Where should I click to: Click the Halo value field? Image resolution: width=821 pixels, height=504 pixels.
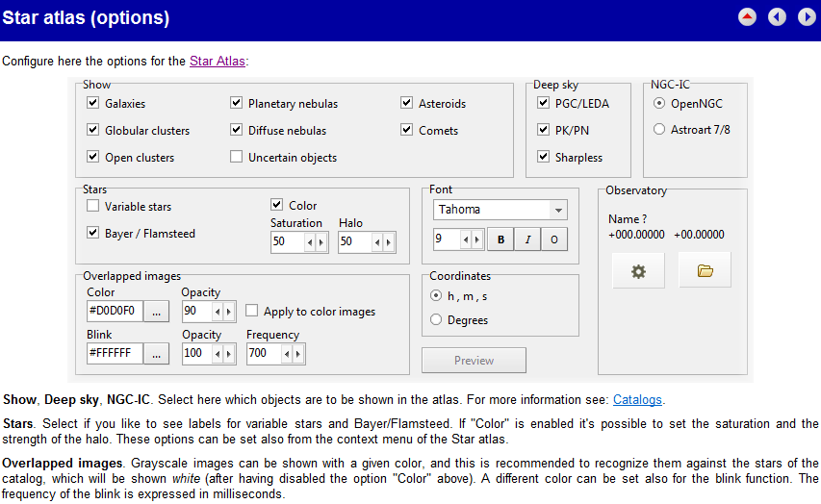pyautogui.click(x=354, y=242)
